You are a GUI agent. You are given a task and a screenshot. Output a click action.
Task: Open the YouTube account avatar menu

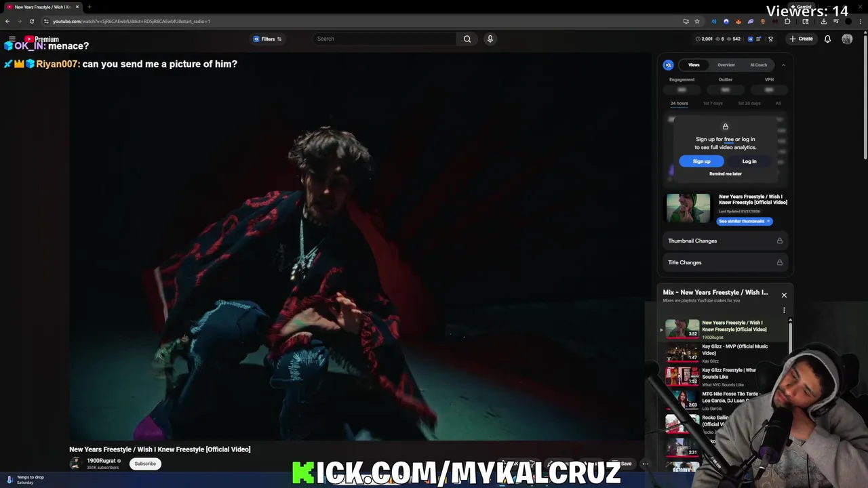(x=847, y=39)
